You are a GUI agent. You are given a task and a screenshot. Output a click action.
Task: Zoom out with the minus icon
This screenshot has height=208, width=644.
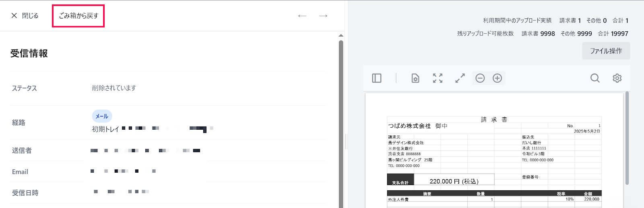click(x=480, y=78)
